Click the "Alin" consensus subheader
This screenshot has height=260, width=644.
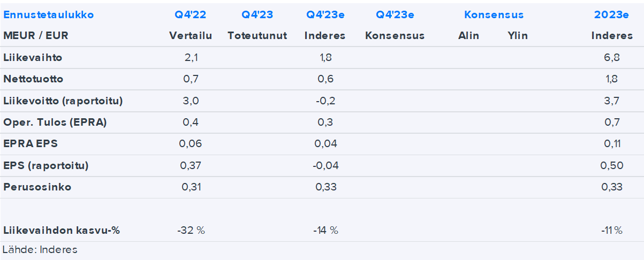[469, 36]
